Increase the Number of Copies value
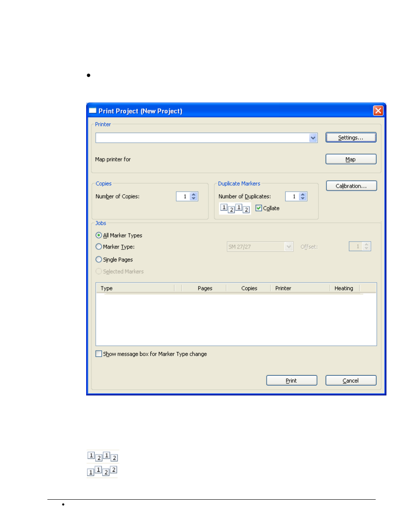Screen dimensions: 411x532 coord(194,194)
